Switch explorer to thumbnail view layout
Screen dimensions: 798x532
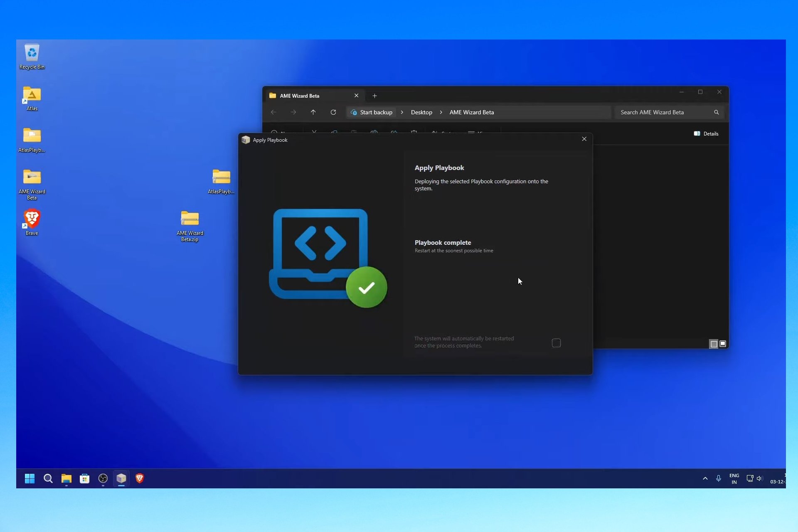click(x=722, y=344)
